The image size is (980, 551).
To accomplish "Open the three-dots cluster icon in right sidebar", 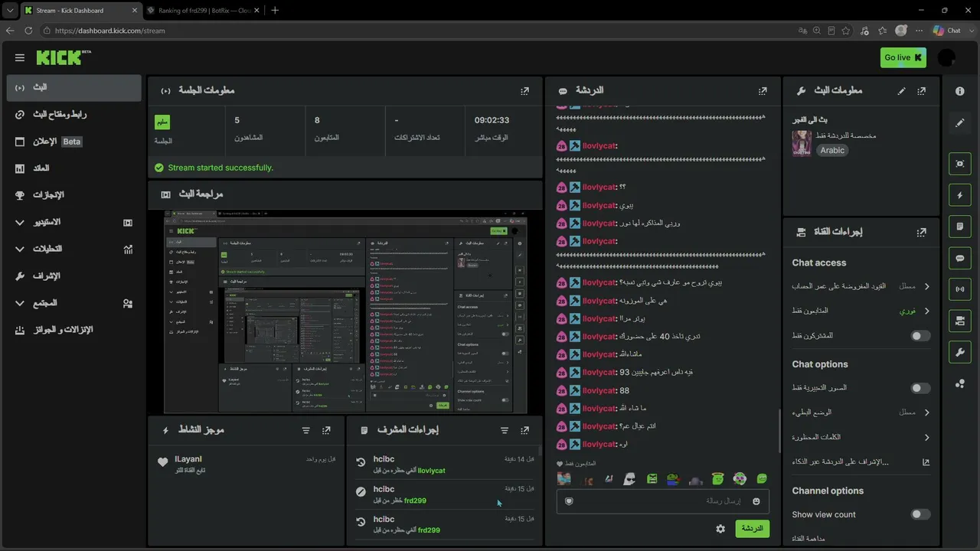I will (x=960, y=383).
